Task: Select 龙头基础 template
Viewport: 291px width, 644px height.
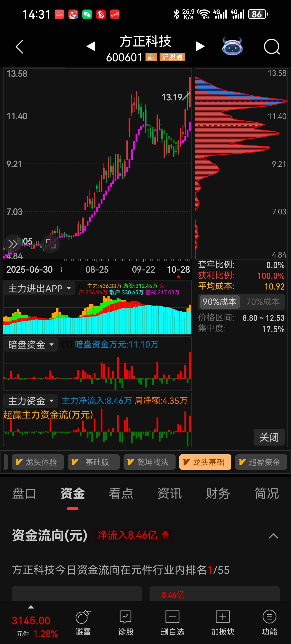Action: click(x=205, y=462)
